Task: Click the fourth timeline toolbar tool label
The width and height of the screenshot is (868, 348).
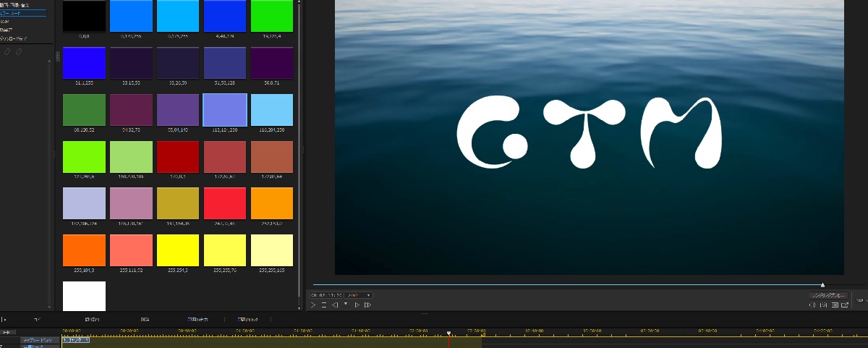Action: coord(197,318)
